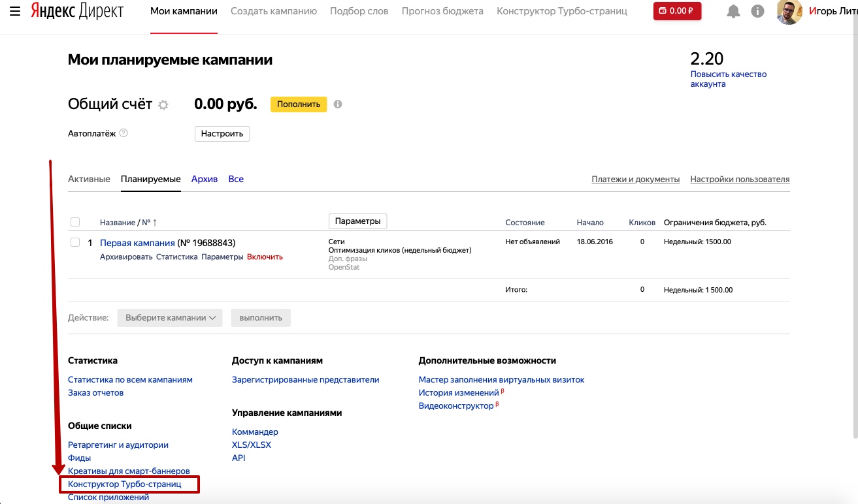
Task: Click the Настроить autopayment button
Action: [x=222, y=133]
